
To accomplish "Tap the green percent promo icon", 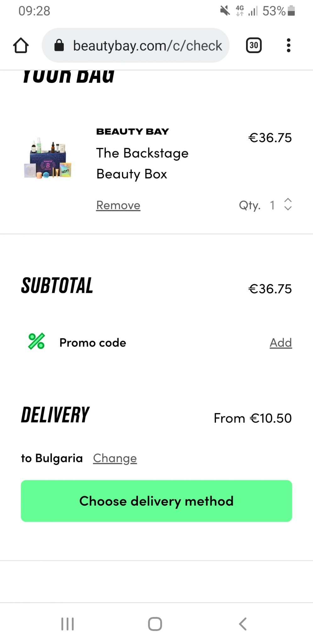I will (36, 341).
